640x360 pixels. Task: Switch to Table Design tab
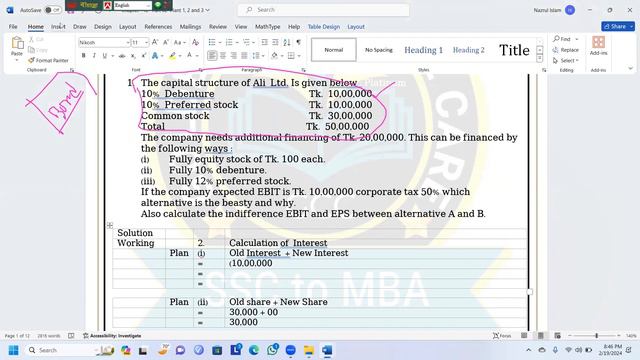coord(324,27)
